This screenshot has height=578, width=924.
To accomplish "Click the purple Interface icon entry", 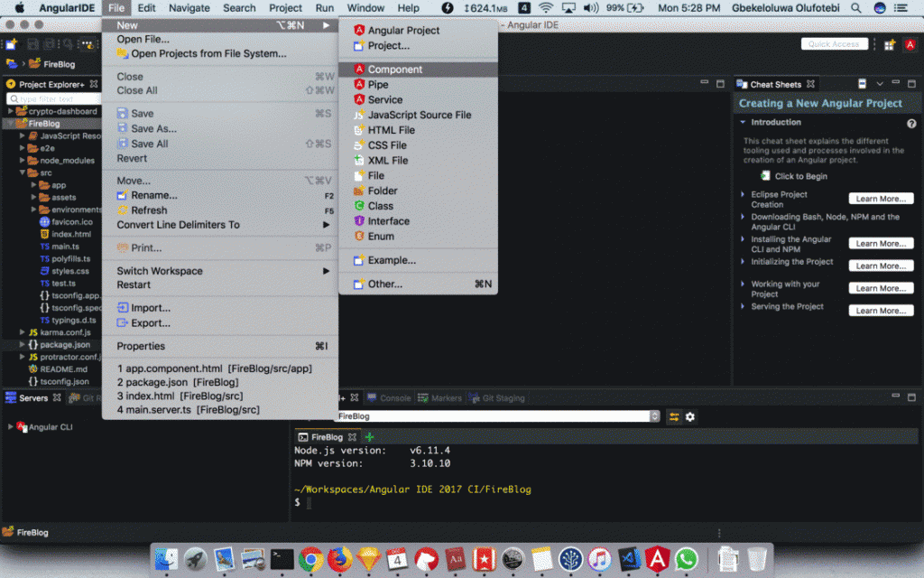I will pyautogui.click(x=359, y=221).
